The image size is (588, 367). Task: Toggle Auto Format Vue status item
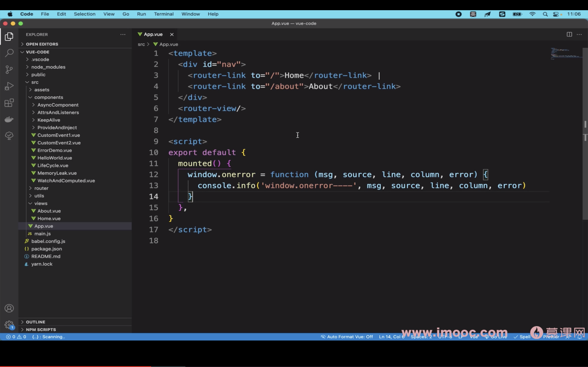click(x=347, y=337)
